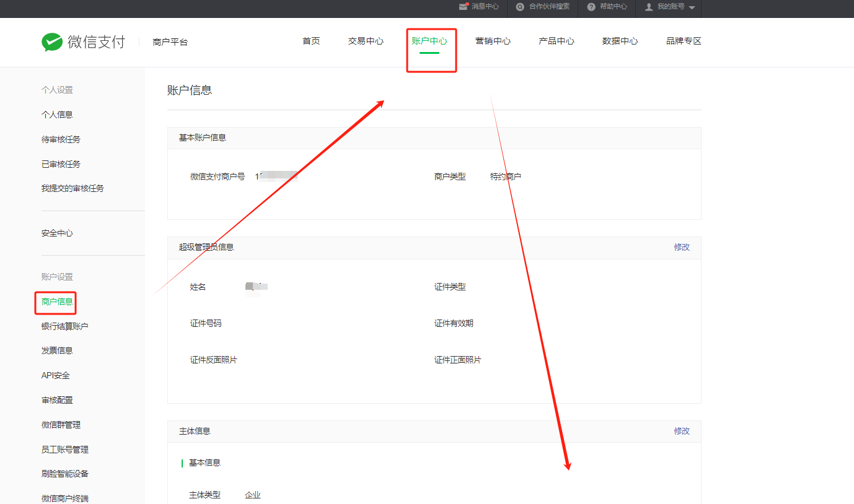The height and width of the screenshot is (504, 854).
Task: Click the 证件有效期 field label
Action: coord(454,323)
